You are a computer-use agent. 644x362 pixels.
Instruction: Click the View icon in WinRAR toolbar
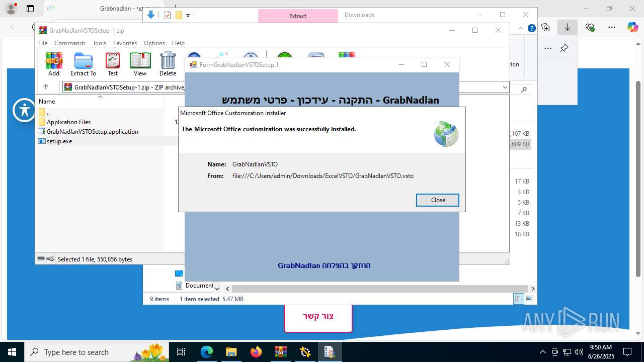point(140,64)
